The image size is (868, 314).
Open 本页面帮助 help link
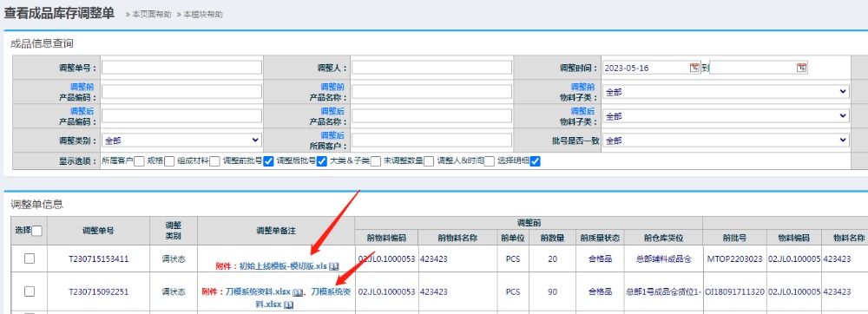click(x=152, y=15)
